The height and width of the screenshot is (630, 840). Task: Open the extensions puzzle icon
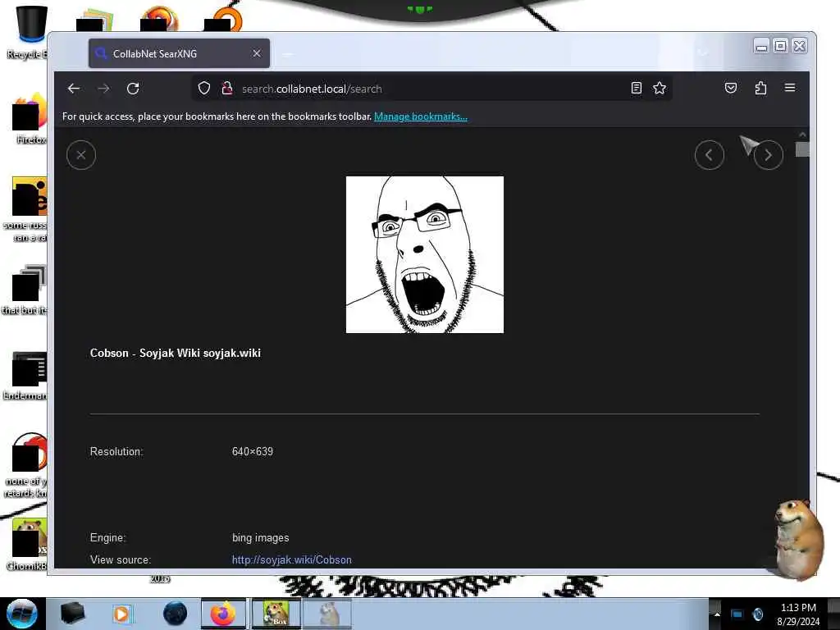click(760, 88)
